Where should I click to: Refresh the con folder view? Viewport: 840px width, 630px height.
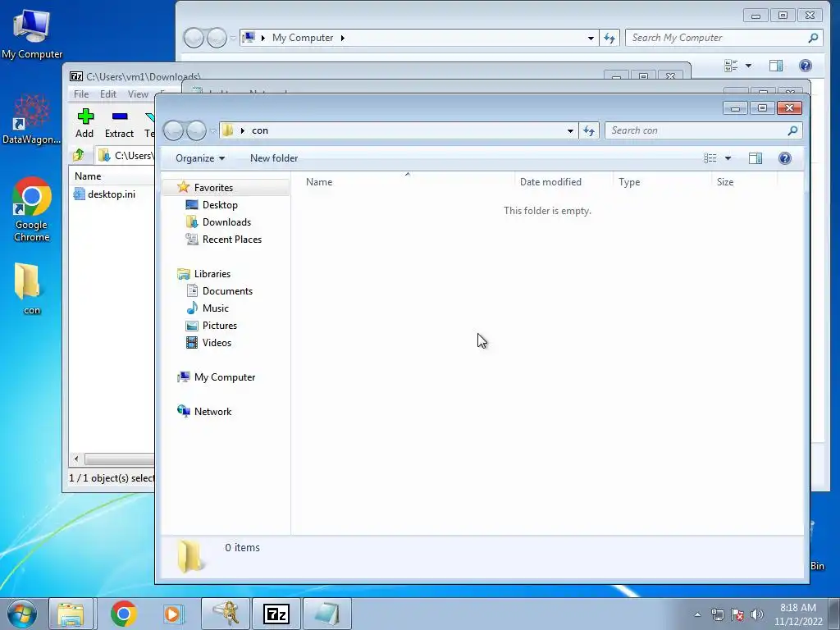(x=589, y=130)
